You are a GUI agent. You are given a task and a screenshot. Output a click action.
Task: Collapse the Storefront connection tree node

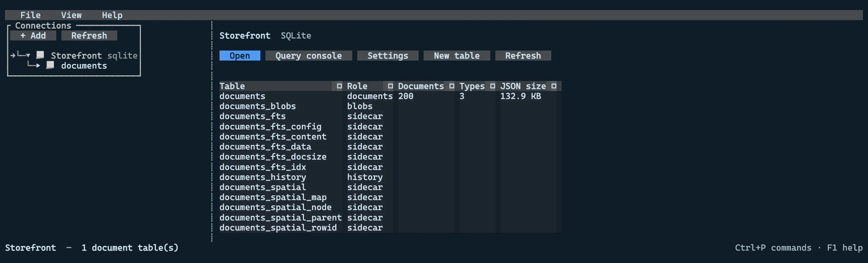(28, 55)
